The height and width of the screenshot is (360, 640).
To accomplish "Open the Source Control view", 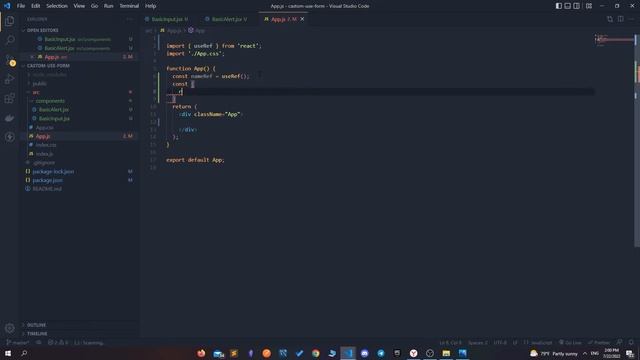I will point(10,60).
